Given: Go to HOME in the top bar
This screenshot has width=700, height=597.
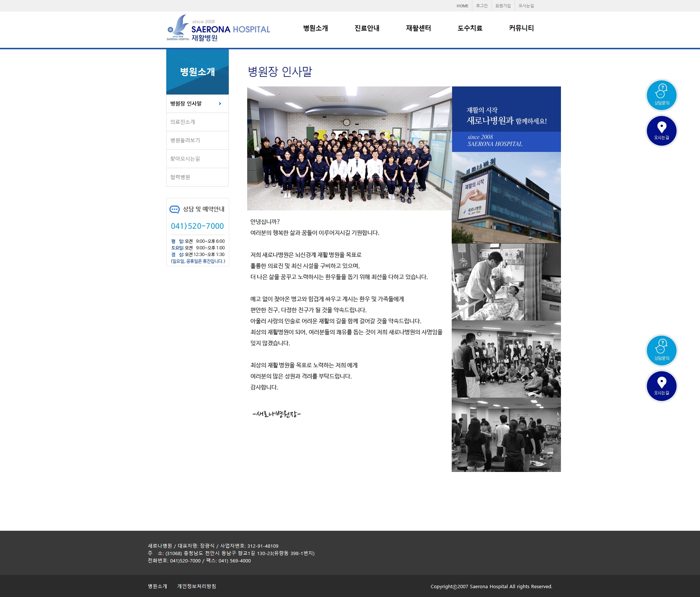Looking at the screenshot, I should point(462,6).
